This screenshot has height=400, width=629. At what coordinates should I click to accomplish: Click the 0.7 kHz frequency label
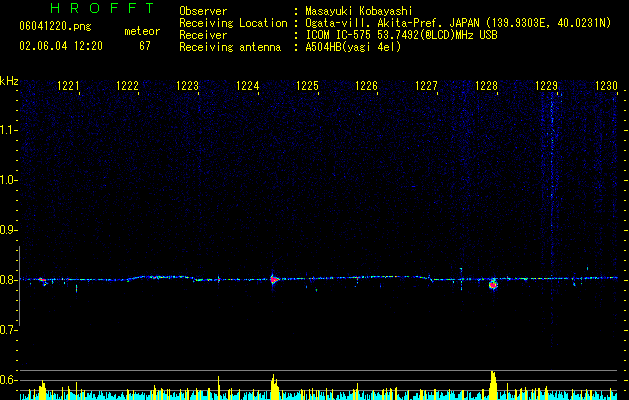pyautogui.click(x=8, y=330)
